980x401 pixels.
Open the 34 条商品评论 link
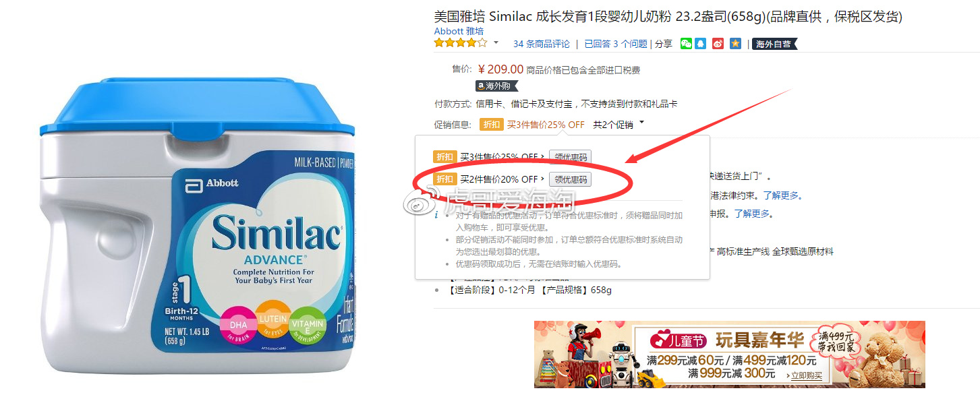[x=542, y=44]
